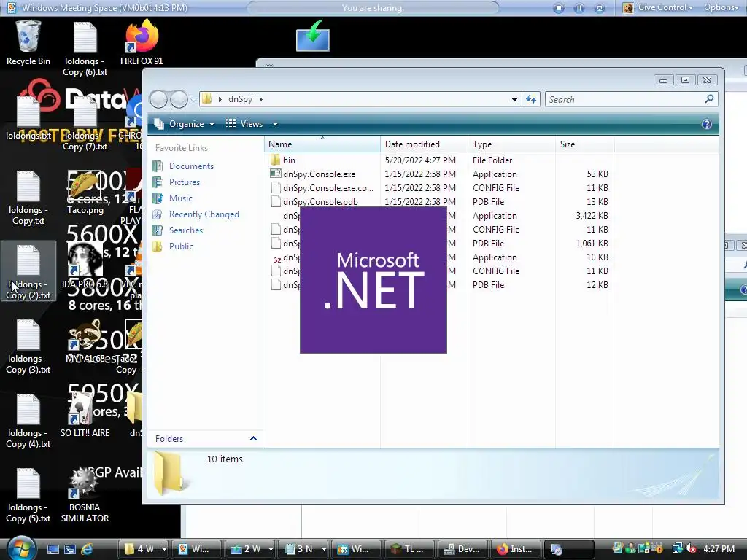Select the MYPAL 68 raccoon shortcut
The image size is (747, 560).
[x=85, y=341]
